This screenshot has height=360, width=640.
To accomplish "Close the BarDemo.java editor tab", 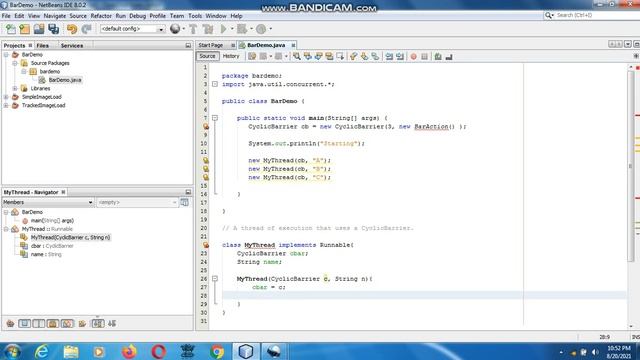I will 293,45.
